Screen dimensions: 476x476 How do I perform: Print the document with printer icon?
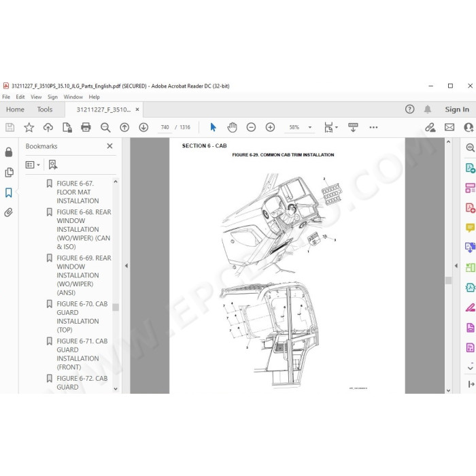point(86,127)
